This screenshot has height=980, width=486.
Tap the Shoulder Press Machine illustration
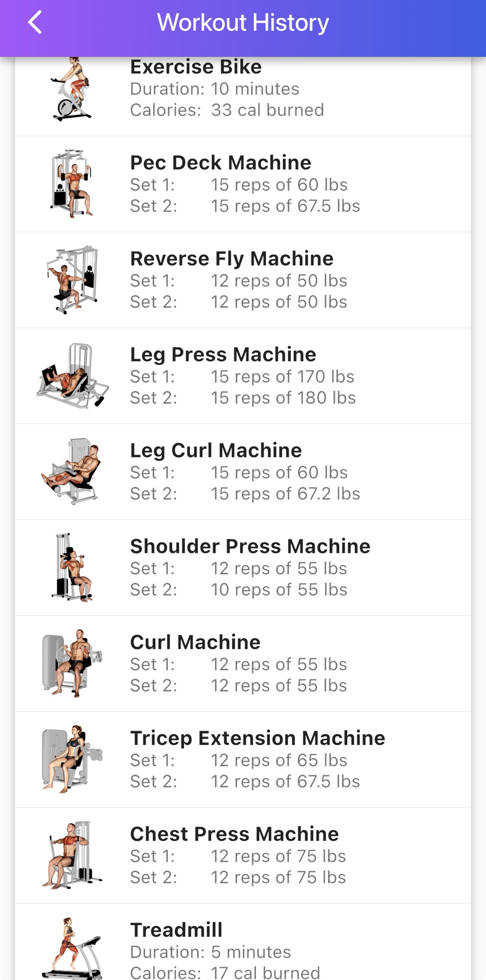tap(72, 567)
